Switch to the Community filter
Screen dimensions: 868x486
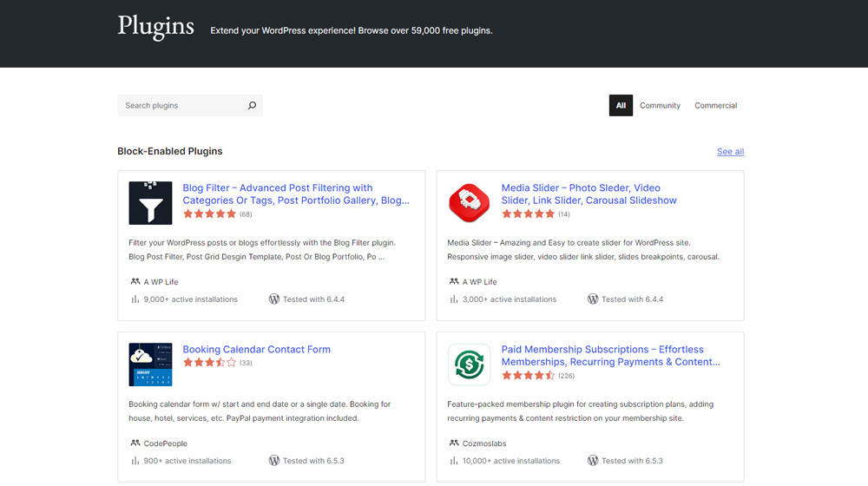660,105
